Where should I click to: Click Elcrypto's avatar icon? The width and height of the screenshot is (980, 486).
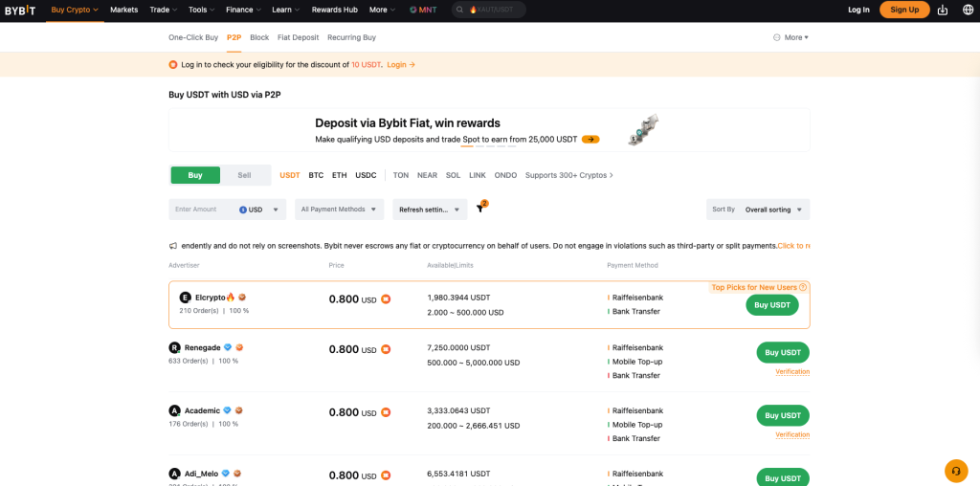(185, 298)
